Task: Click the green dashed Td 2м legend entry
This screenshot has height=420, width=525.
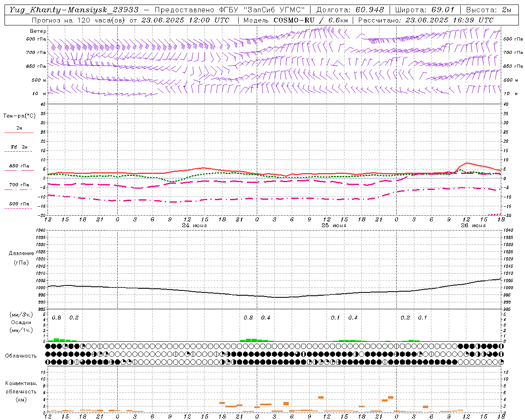Action: [19, 149]
